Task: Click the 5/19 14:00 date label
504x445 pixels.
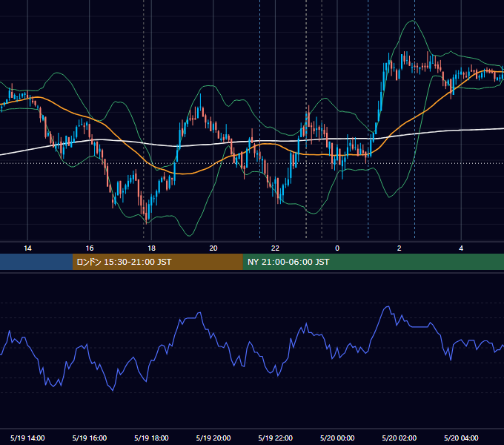Action: point(27,438)
